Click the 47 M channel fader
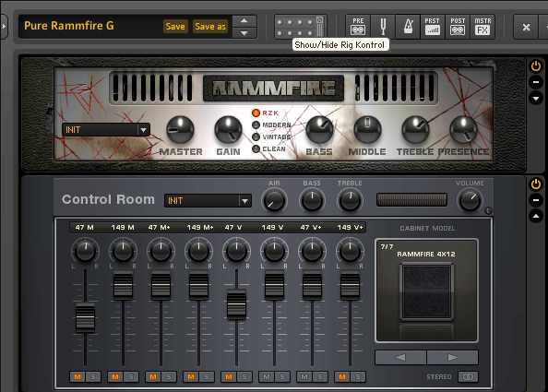Viewport: 548px width, 392px height. coord(85,317)
